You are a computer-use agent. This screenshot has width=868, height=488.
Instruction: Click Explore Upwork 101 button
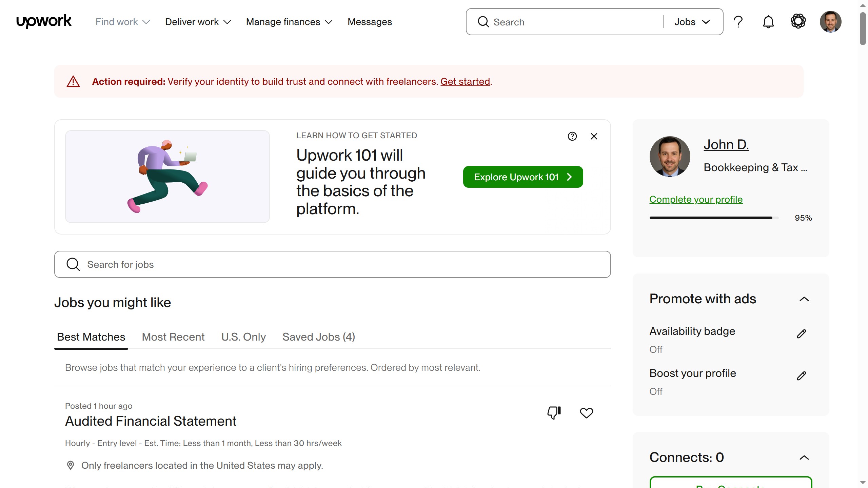[x=523, y=177]
